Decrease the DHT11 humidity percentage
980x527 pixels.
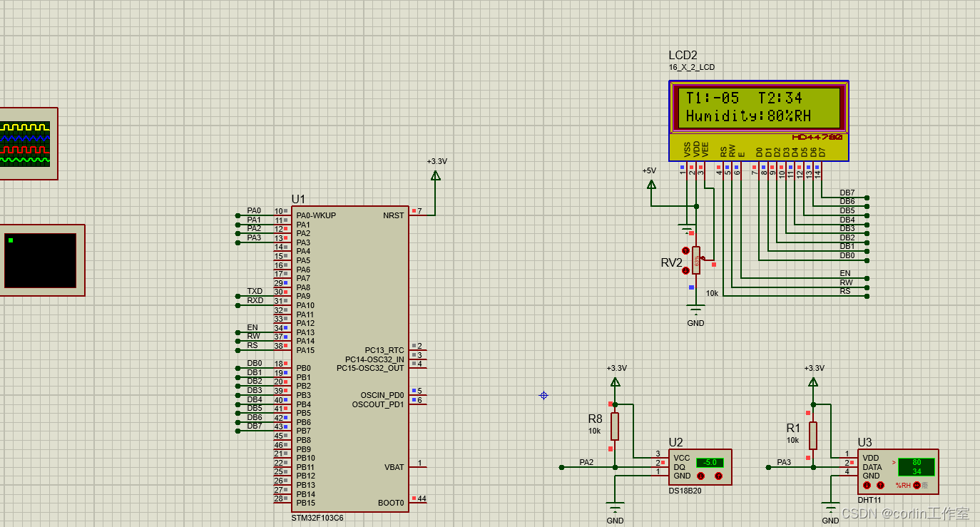tap(867, 486)
